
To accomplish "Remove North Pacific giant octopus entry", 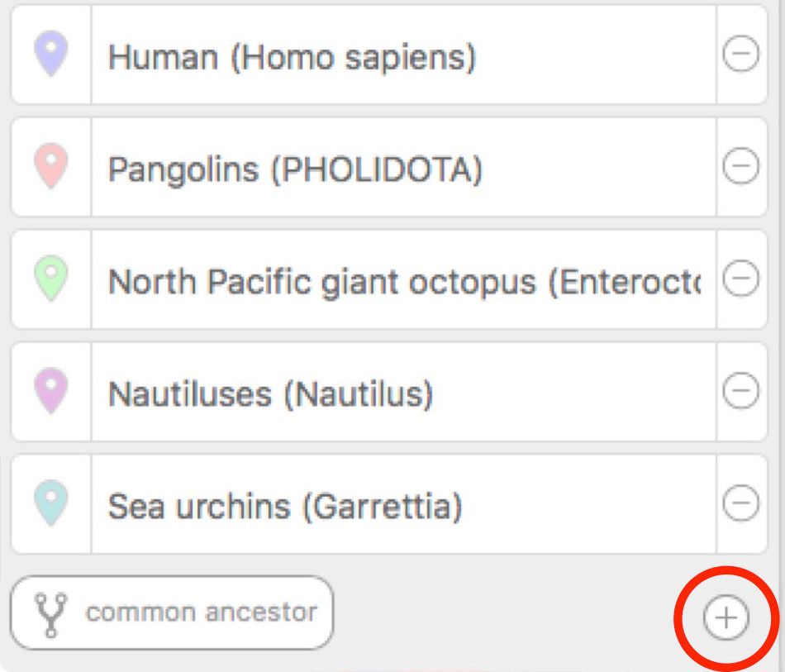I will coord(740,278).
